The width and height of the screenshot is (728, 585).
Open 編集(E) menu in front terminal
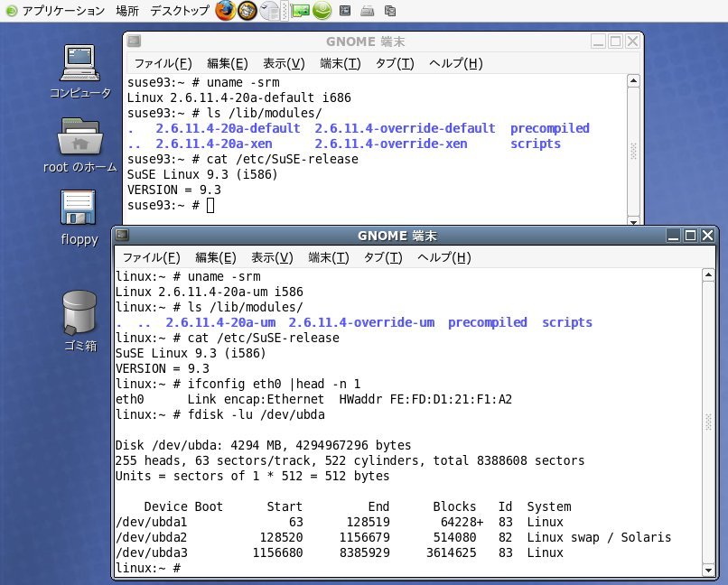click(216, 257)
